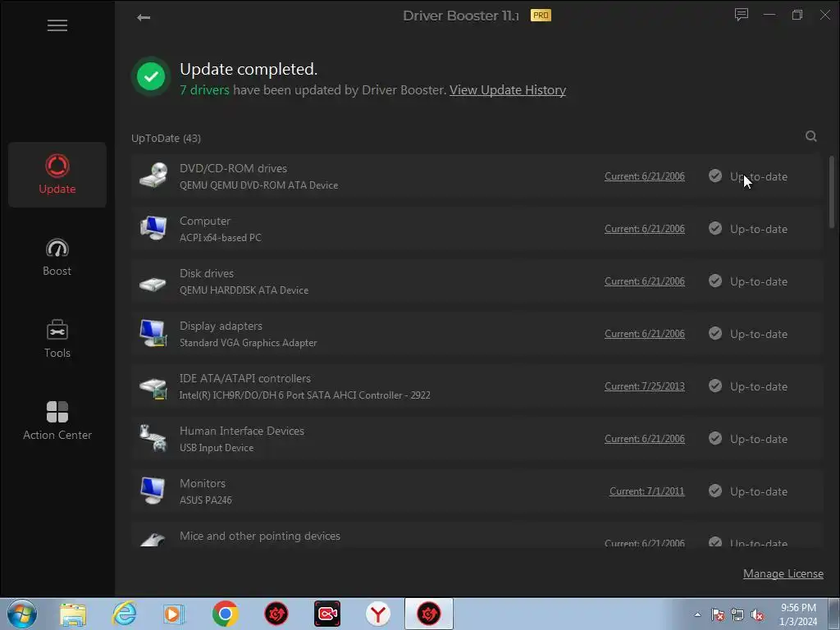Image resolution: width=840 pixels, height=630 pixels.
Task: Open the screen recorder taskbar icon
Action: click(326, 614)
